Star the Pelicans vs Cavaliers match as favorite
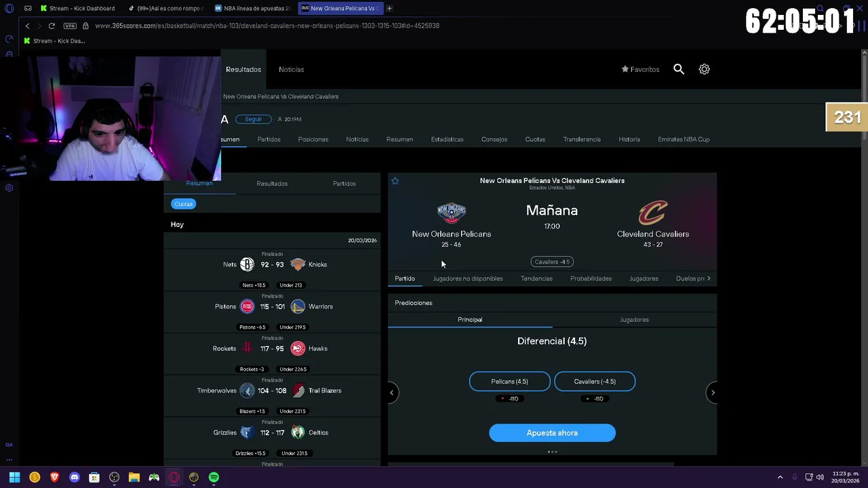Screen dimensions: 868x488 click(395, 181)
